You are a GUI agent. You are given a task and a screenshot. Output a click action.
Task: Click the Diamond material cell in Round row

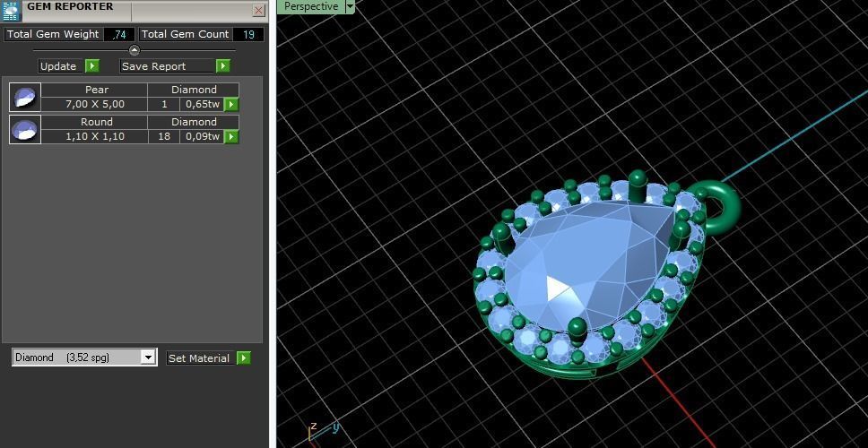[x=194, y=122]
